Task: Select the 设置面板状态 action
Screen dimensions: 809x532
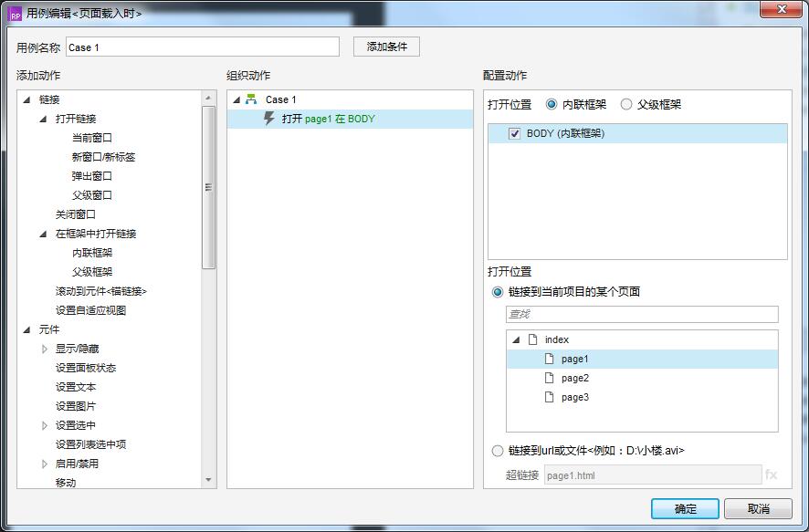Action: [86, 368]
